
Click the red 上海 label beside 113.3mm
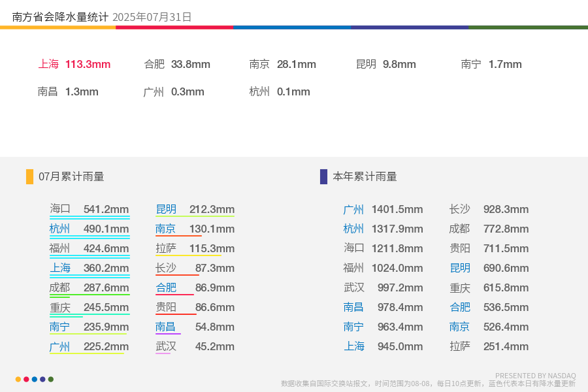pyautogui.click(x=48, y=64)
